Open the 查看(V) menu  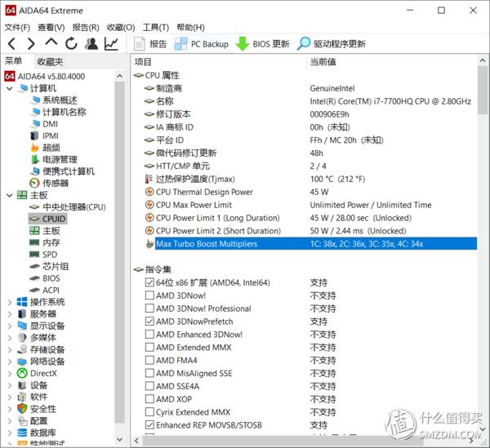pyautogui.click(x=51, y=28)
